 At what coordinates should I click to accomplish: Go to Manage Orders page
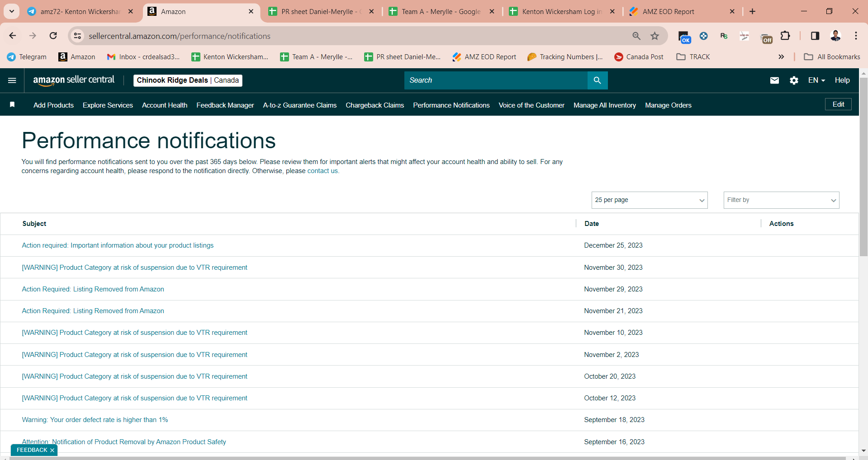pyautogui.click(x=668, y=105)
